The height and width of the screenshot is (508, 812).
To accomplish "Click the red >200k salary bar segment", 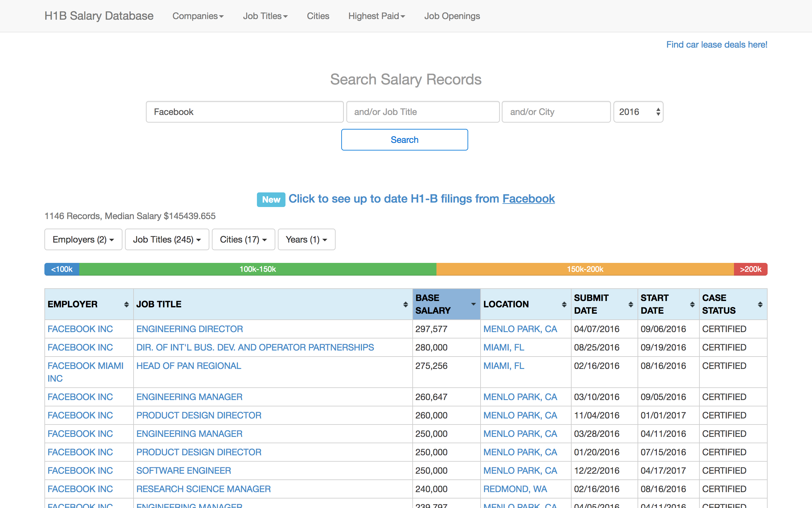I will (x=750, y=269).
